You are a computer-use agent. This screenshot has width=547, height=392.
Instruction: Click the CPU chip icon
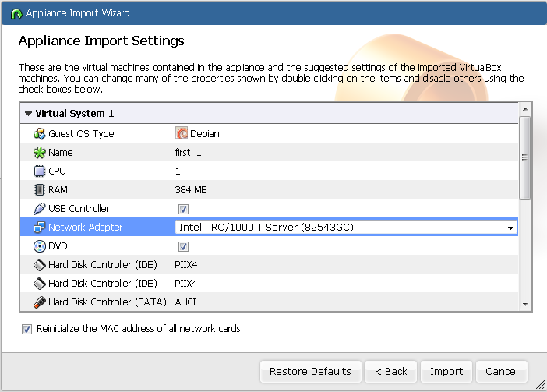pos(39,171)
